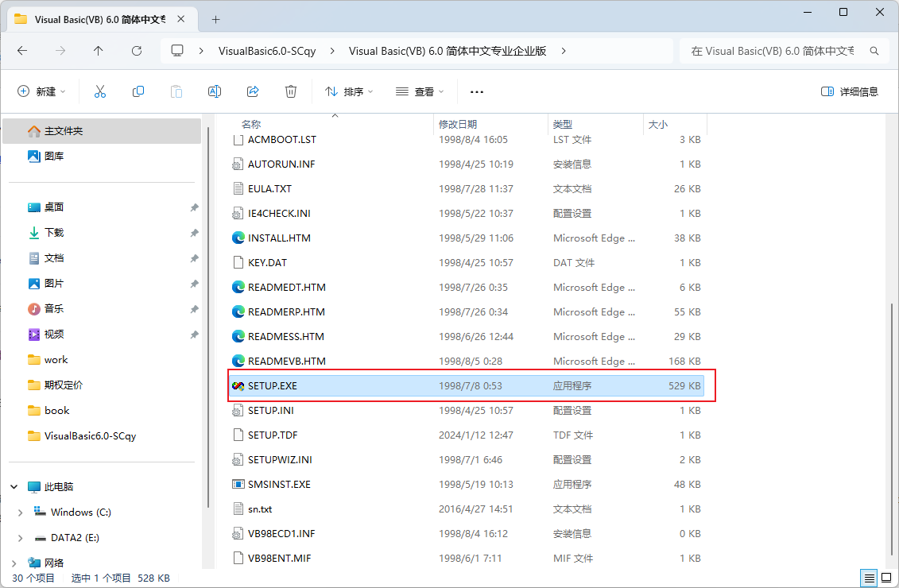Switch to large thumbnails view icon

point(886,578)
